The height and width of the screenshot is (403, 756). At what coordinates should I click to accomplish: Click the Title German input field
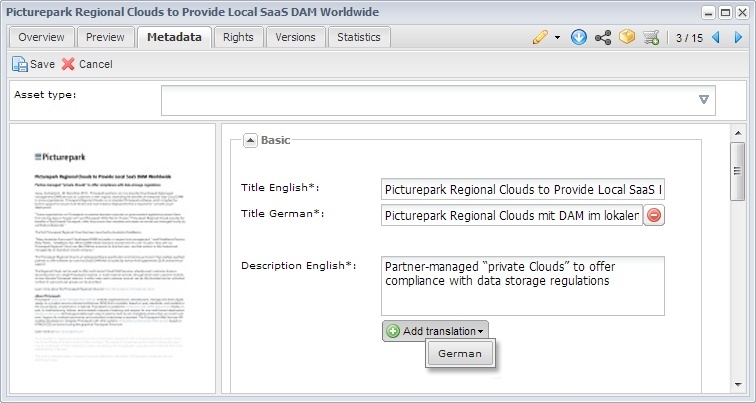tap(512, 215)
